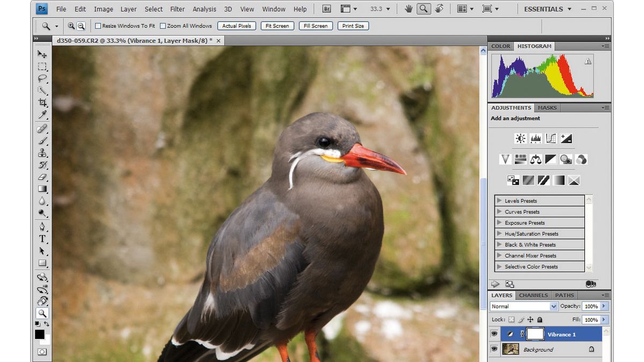Screen dimensions: 644x362
Task: Select the Crop tool
Action: [42, 103]
